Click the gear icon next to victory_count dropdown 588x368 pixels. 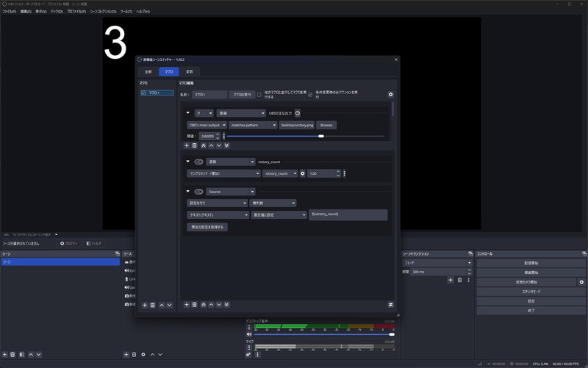[x=303, y=173]
